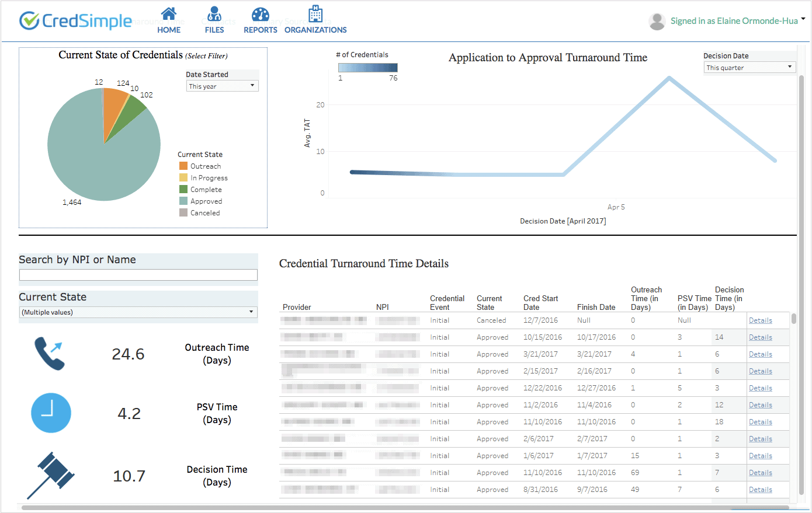Viewport: 812px width, 513px height.
Task: Click inside the Search by NPI field
Action: (138, 274)
